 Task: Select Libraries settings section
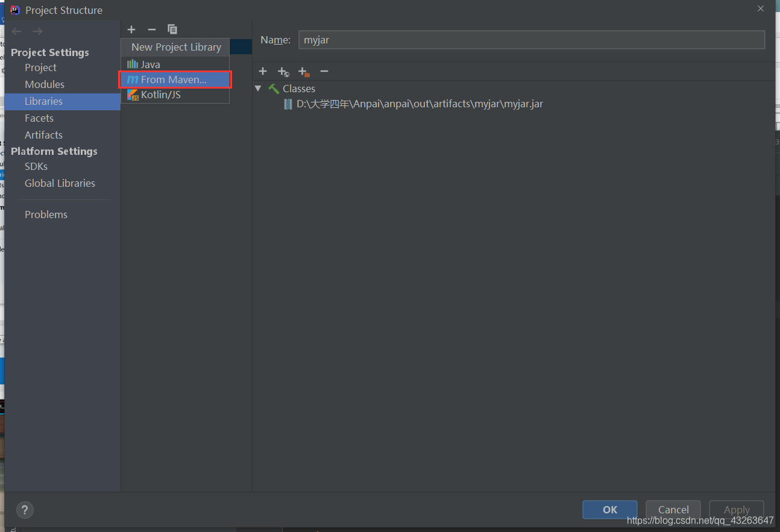63,101
